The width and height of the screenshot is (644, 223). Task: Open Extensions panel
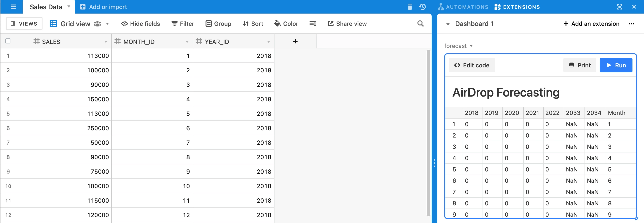coord(517,7)
